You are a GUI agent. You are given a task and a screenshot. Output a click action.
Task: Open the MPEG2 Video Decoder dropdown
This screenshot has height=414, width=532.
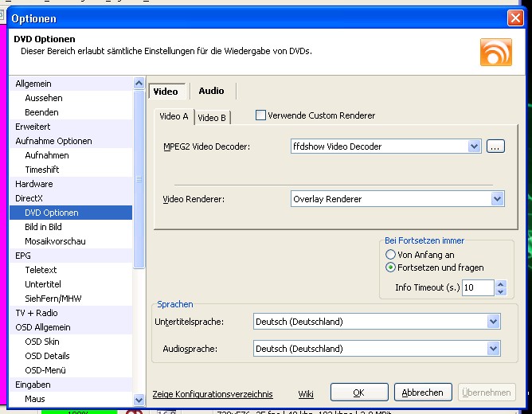coord(475,146)
